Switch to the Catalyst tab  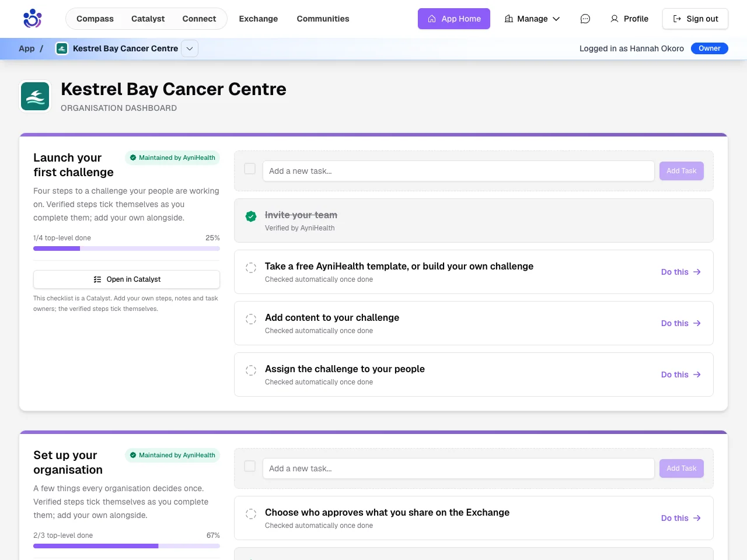coord(148,19)
